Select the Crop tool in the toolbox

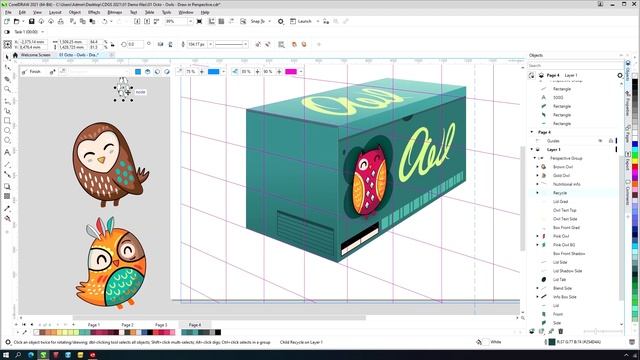click(x=7, y=79)
